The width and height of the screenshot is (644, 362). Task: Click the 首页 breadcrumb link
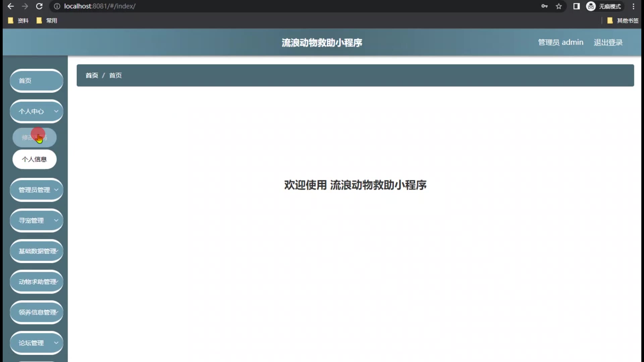tap(92, 75)
